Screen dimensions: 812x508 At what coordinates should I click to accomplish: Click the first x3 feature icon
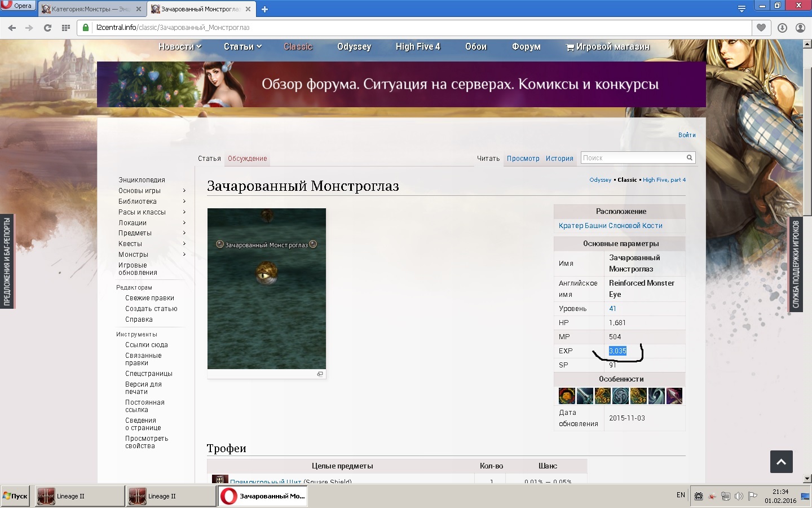[603, 396]
